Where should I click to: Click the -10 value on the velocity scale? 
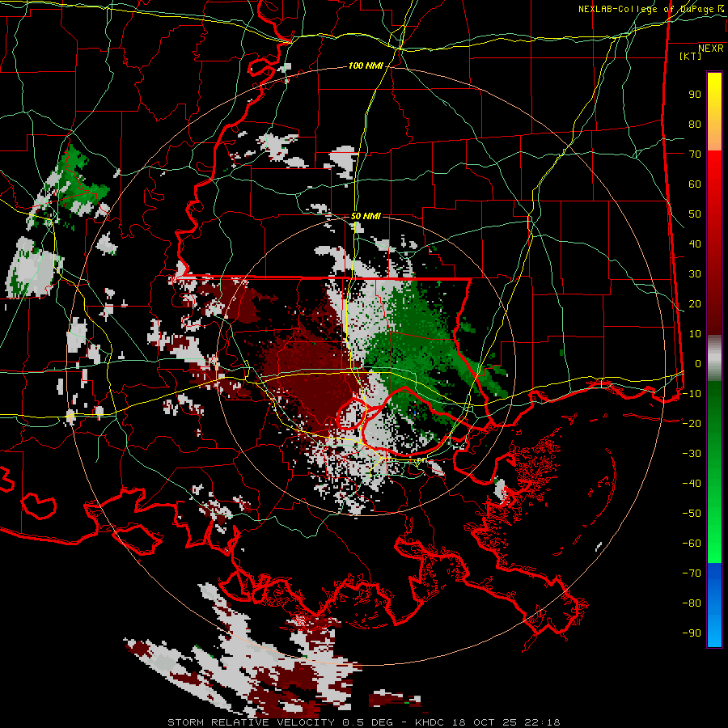[692, 394]
